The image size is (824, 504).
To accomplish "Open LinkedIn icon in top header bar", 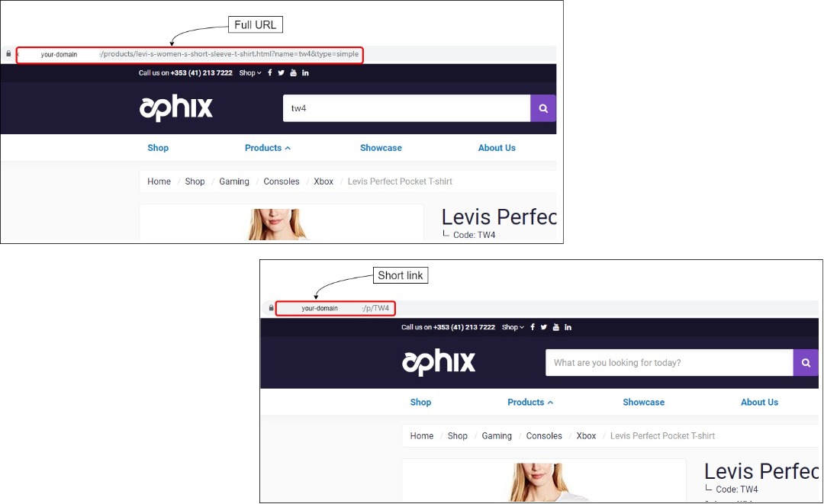I will tap(305, 73).
